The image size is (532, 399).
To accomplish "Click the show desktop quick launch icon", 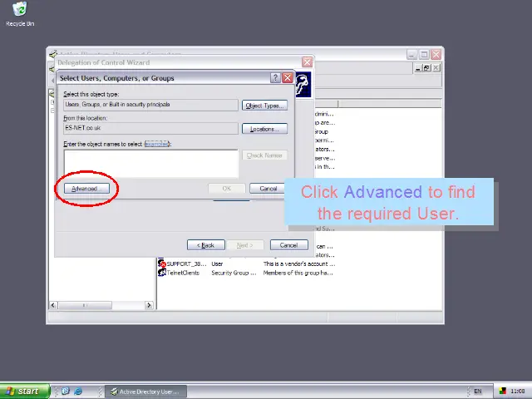I will (x=66, y=391).
